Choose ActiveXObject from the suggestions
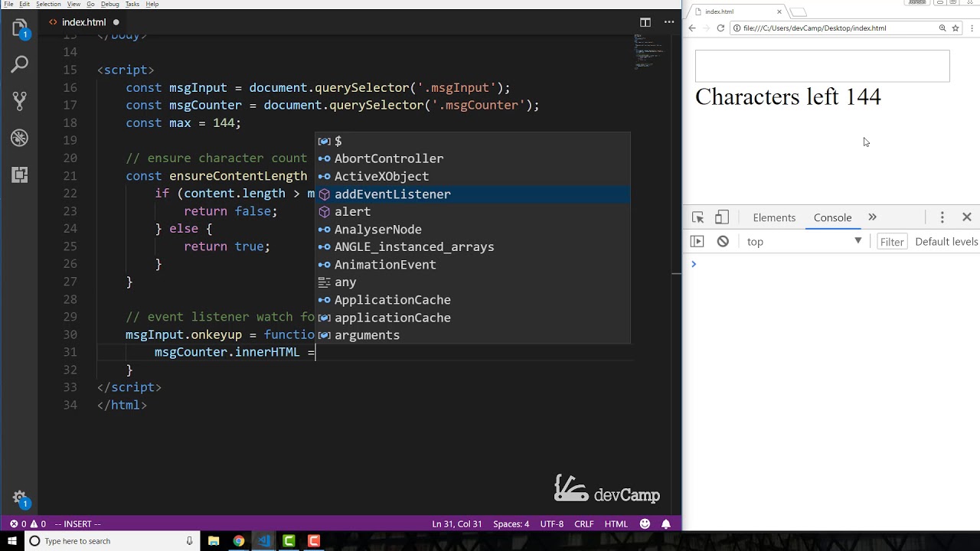Image resolution: width=980 pixels, height=551 pixels. (x=474, y=177)
